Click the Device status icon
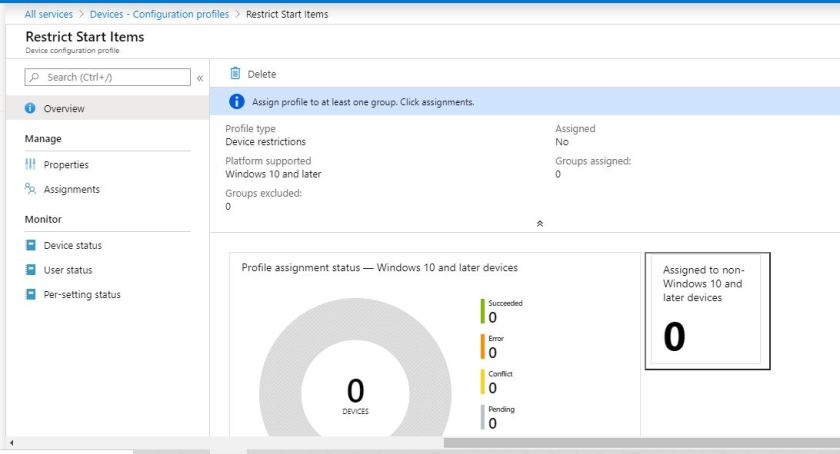 (30, 245)
